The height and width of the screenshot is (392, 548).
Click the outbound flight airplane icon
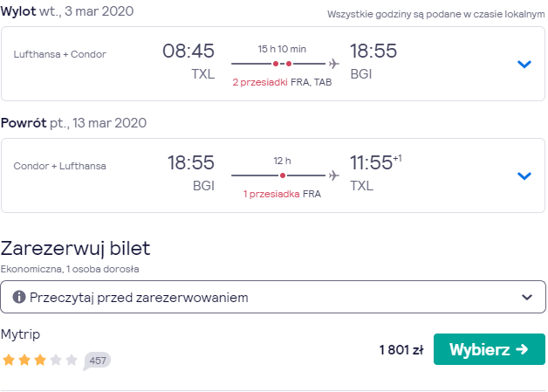click(x=333, y=64)
